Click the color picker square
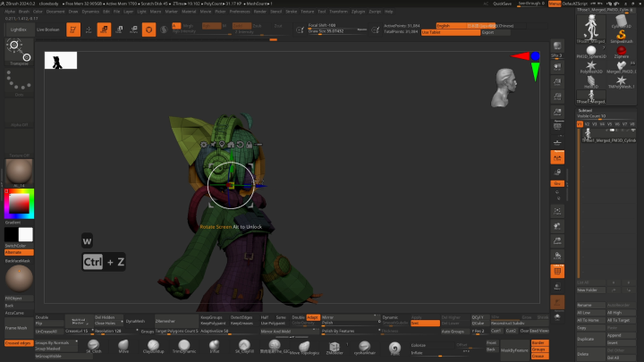Viewport: 644px width, 362px height. (18, 202)
